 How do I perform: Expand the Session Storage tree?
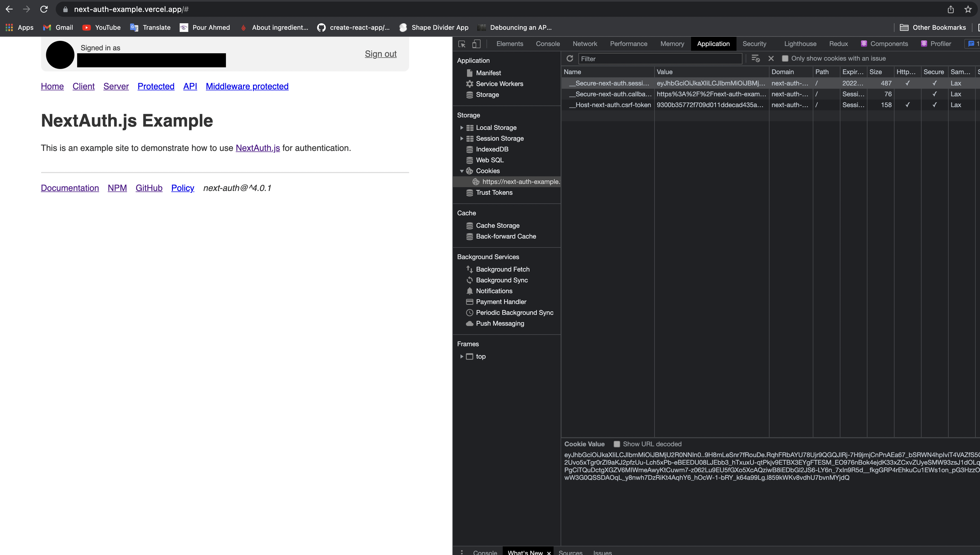click(462, 138)
